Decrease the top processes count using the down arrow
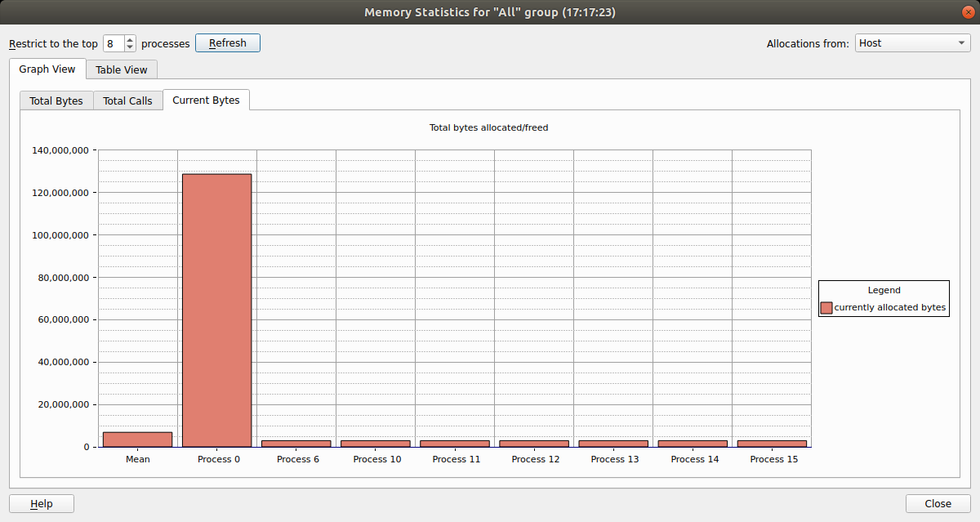Viewport: 980px width, 522px height. [130, 47]
